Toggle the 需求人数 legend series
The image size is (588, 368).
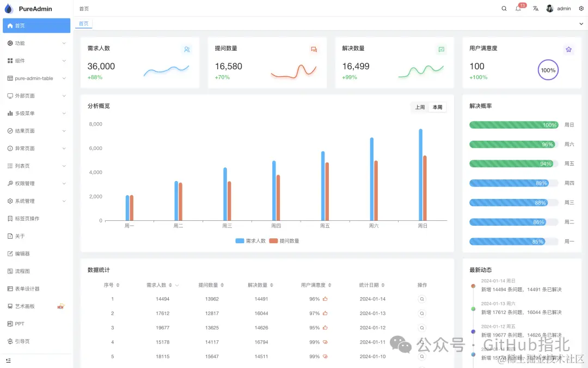pyautogui.click(x=250, y=241)
